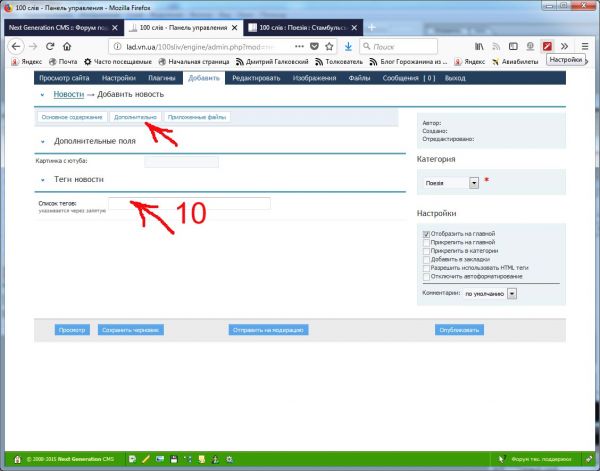Close the Next Generation CMS forum tab
Image resolution: width=600 pixels, height=471 pixels.
[115, 28]
